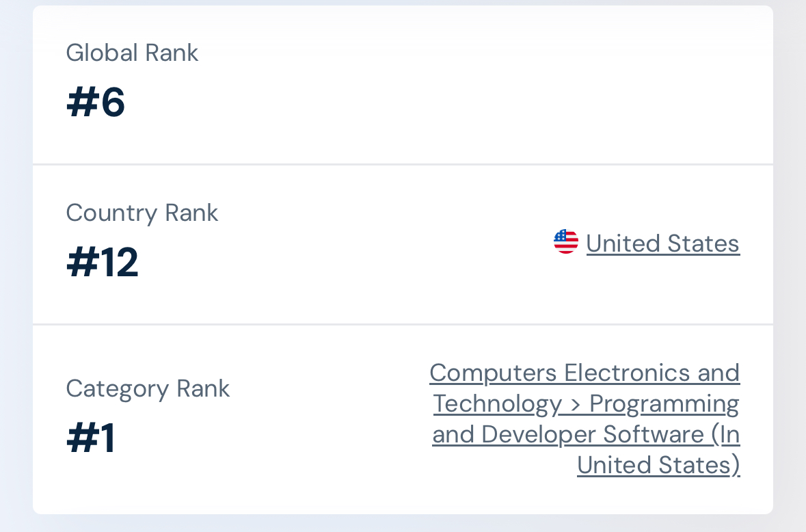The image size is (806, 532).
Task: Click the Global Rank label
Action: 132,53
